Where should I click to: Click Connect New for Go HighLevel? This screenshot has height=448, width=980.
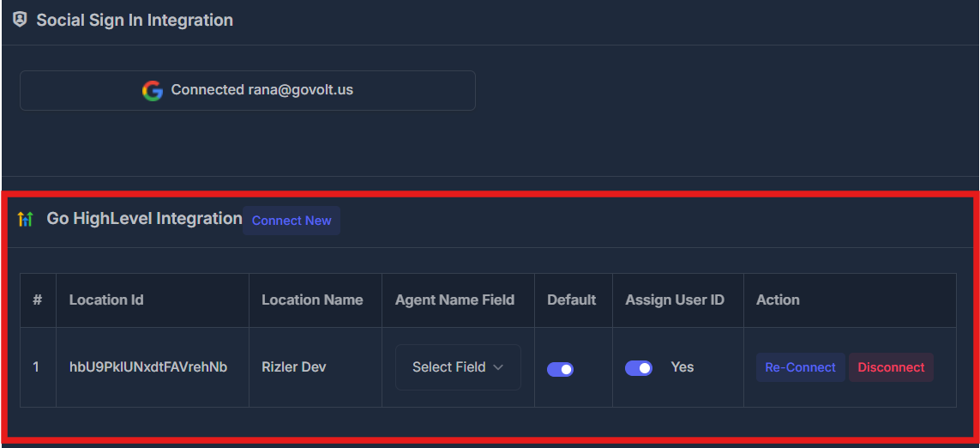[x=292, y=221]
